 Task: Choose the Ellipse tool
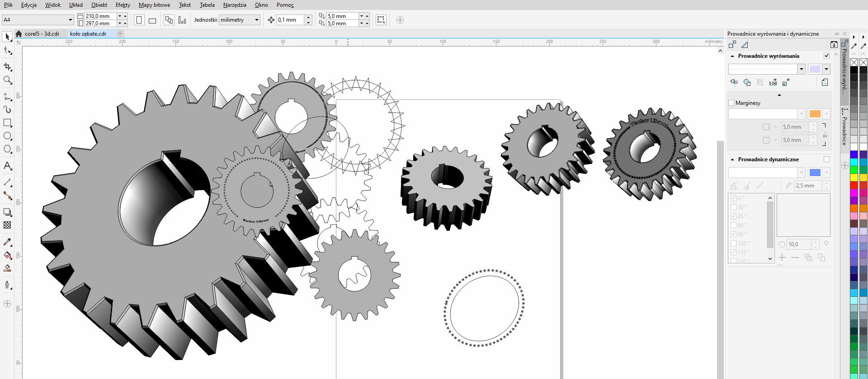[x=7, y=136]
